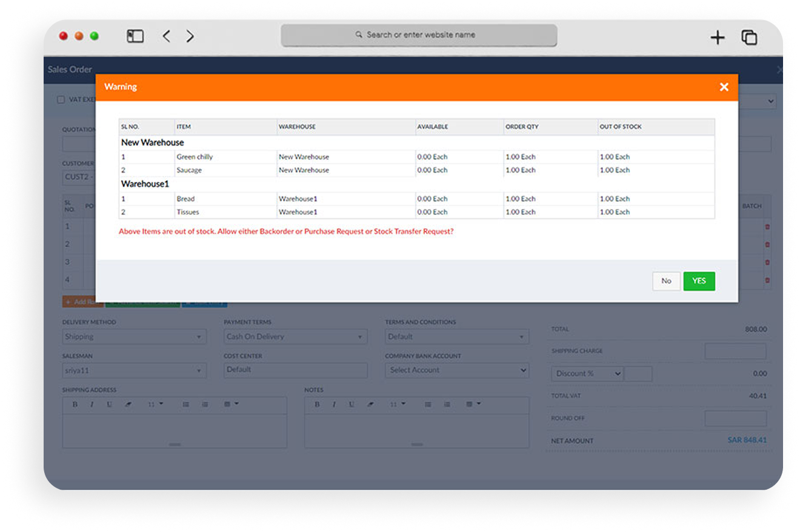800x532 pixels.
Task: Click the YES button in Warning dialog
Action: [699, 281]
